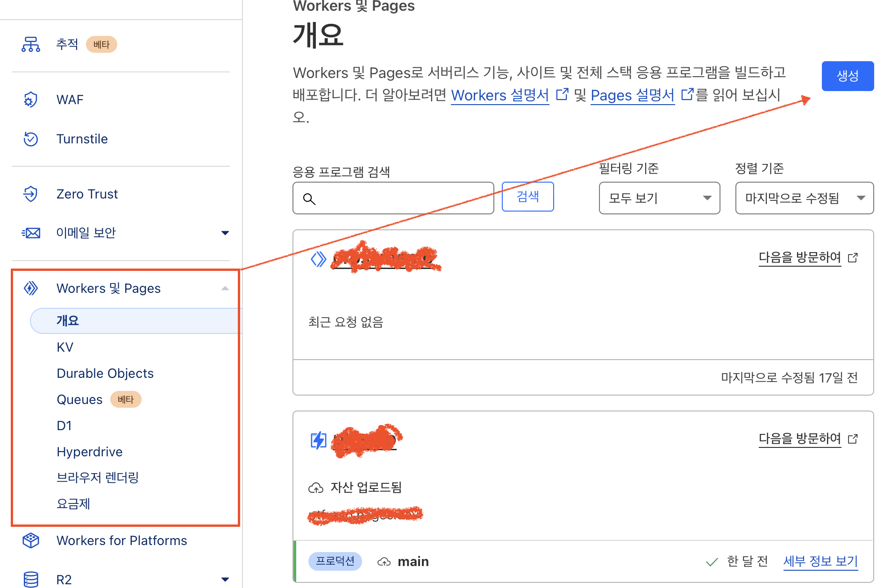The height and width of the screenshot is (588, 891).
Task: Open the 정렬 기준 마지막으로 수정됨 dropdown
Action: (804, 198)
